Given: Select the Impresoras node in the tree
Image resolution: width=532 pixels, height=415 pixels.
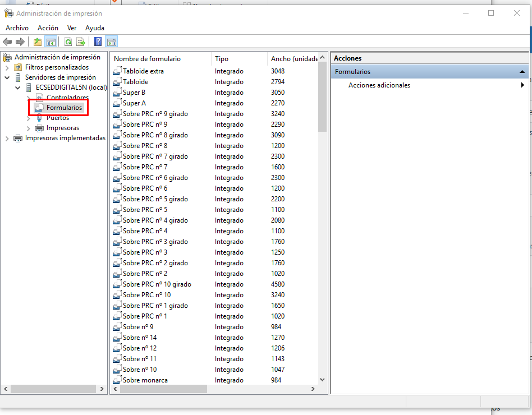Looking at the screenshot, I should click(62, 128).
